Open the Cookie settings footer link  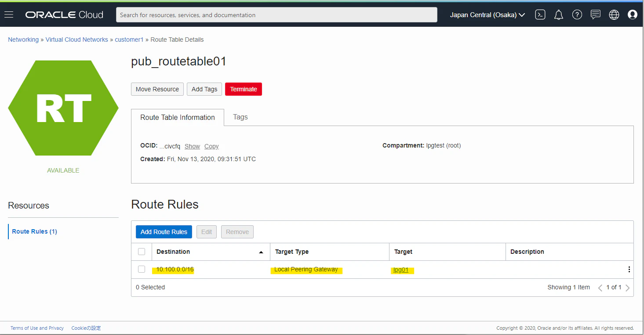point(86,328)
